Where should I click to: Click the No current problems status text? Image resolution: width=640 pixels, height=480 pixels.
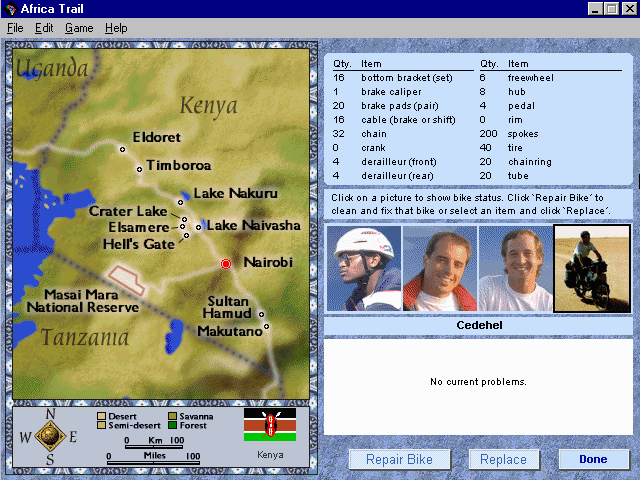click(478, 382)
